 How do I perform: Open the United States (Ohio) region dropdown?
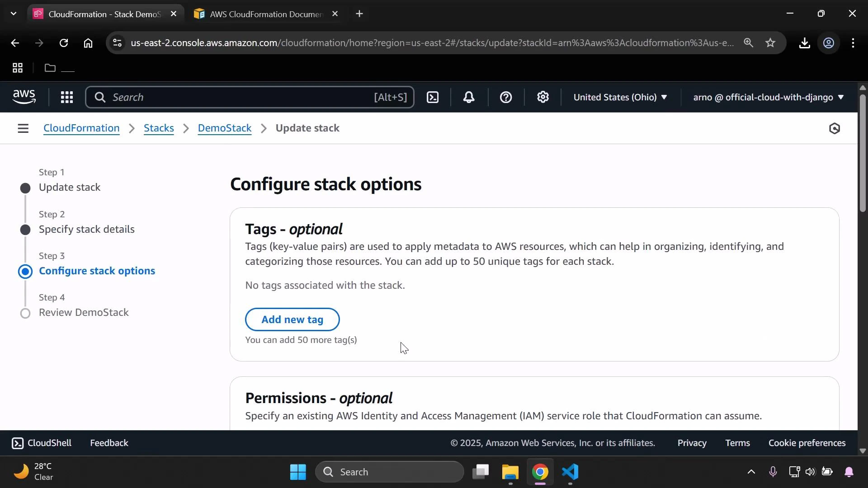[620, 97]
